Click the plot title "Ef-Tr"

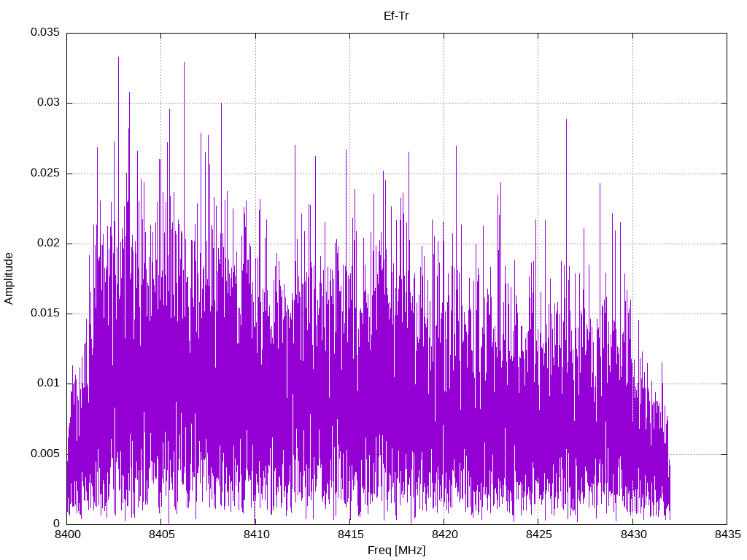(x=396, y=16)
